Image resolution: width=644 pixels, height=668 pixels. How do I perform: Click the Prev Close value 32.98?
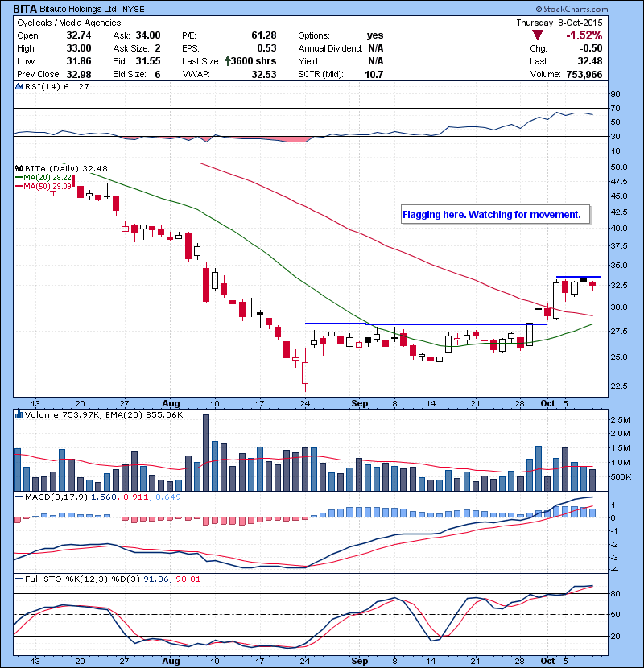[79, 74]
